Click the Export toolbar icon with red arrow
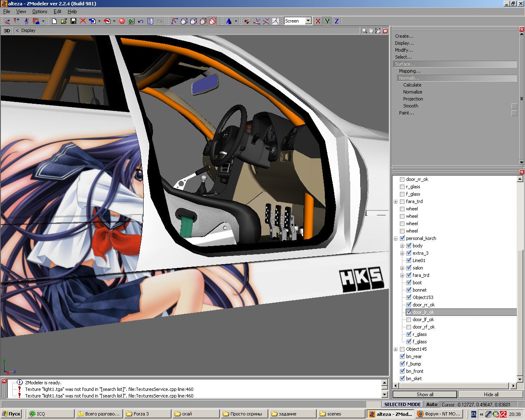This screenshot has height=420, width=525. (x=107, y=21)
